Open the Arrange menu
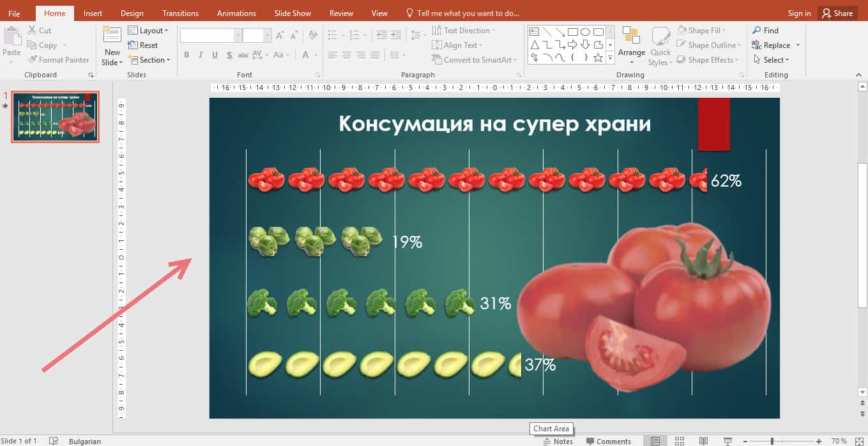868x446 pixels. (631, 46)
